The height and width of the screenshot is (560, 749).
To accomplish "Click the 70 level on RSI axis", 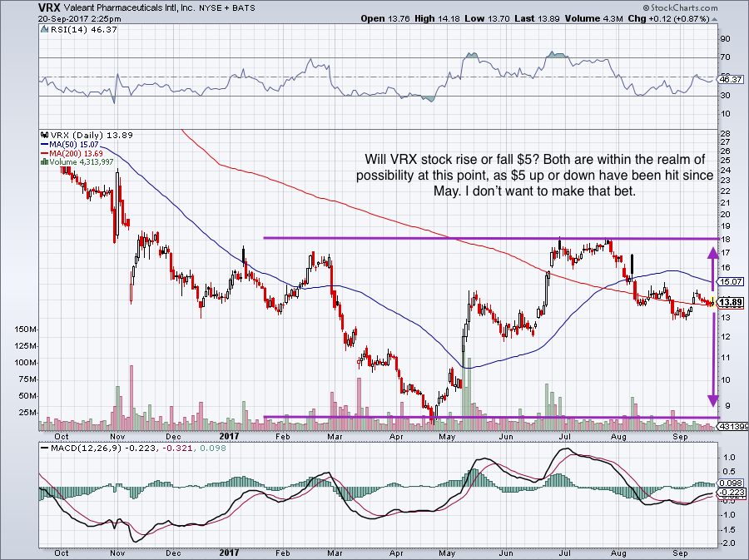I will pyautogui.click(x=725, y=57).
